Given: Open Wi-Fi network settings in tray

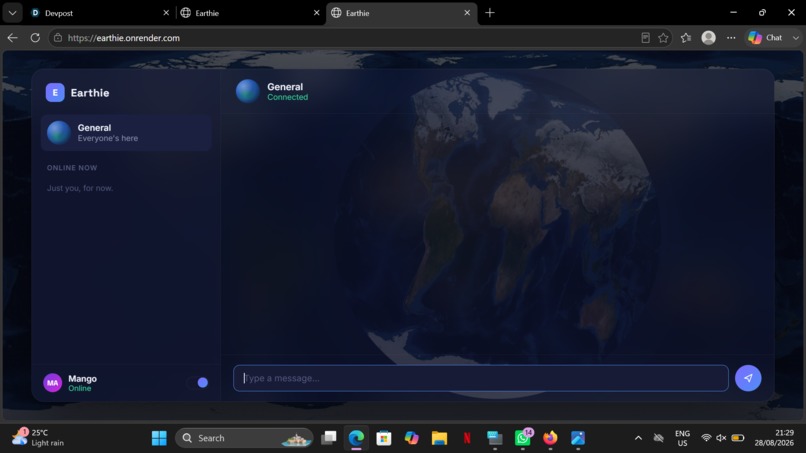Looking at the screenshot, I should pos(706,438).
